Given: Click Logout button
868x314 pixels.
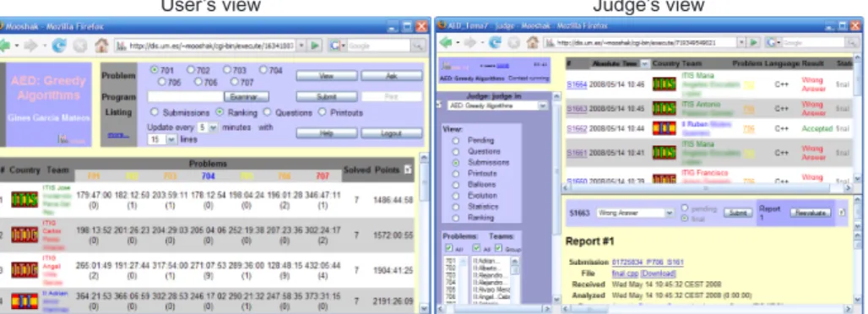Looking at the screenshot, I should (x=392, y=133).
